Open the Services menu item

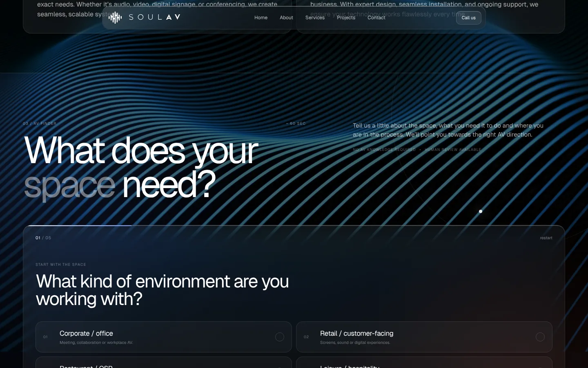pyautogui.click(x=315, y=18)
